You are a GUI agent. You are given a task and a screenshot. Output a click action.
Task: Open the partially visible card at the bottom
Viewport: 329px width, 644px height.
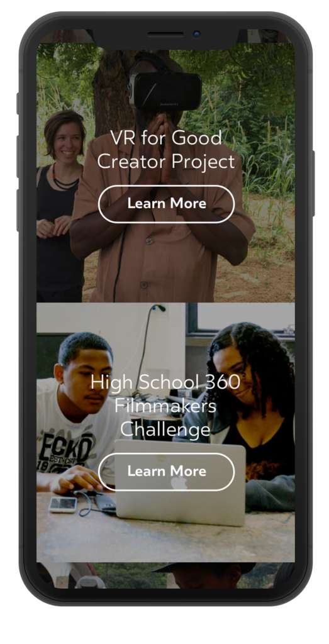click(x=165, y=575)
